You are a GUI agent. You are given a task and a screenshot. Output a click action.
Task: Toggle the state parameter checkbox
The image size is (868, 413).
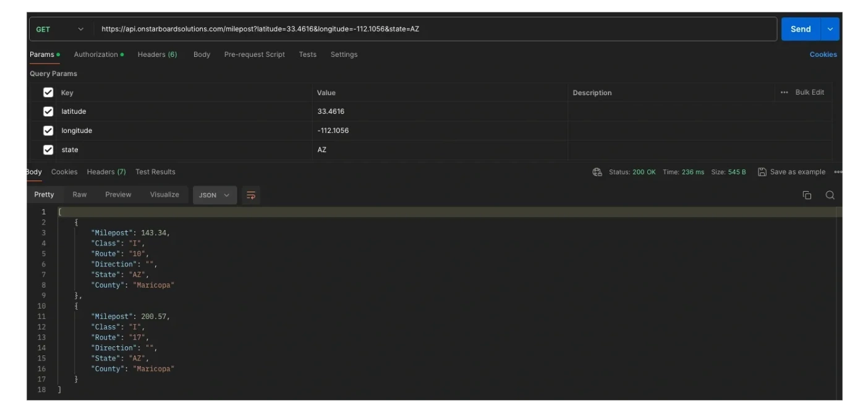[x=48, y=150]
